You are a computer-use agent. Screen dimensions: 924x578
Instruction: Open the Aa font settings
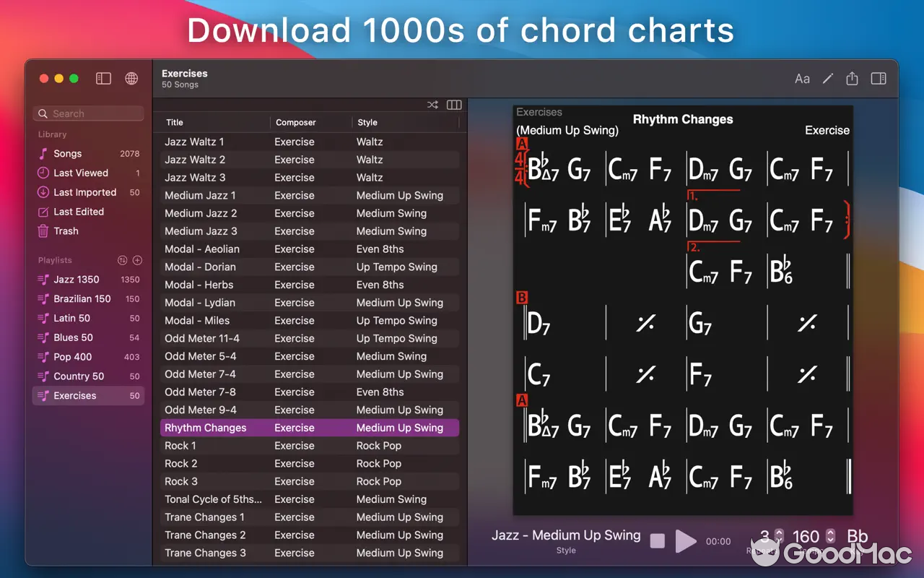coord(802,79)
